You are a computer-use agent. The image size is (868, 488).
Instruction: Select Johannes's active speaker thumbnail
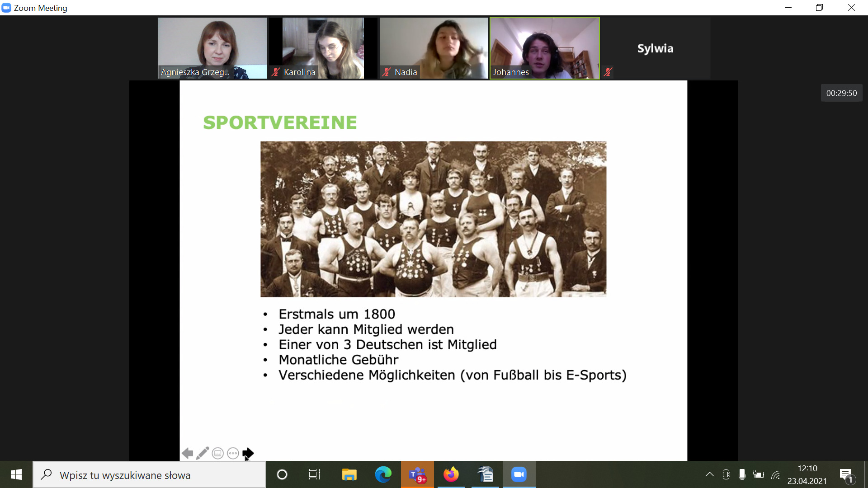point(545,48)
